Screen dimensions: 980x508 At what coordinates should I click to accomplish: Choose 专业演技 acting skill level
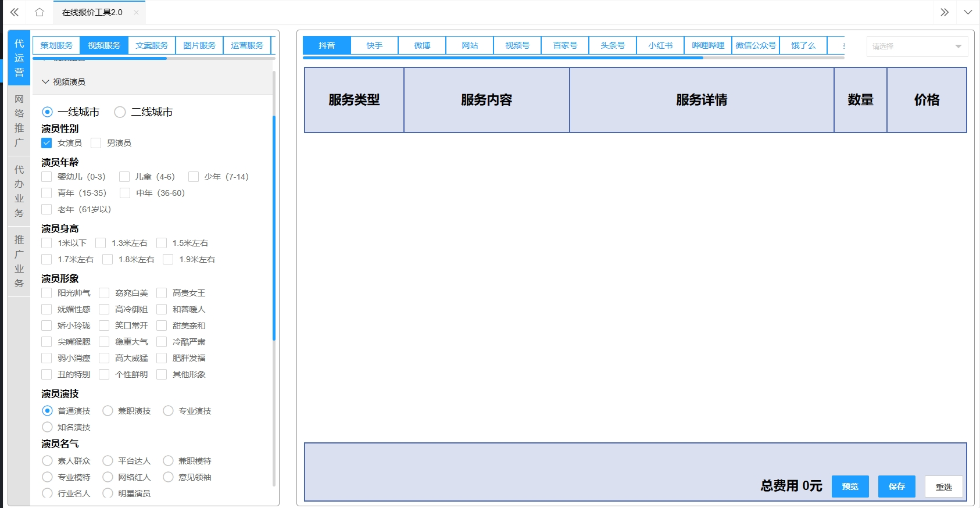(x=169, y=411)
